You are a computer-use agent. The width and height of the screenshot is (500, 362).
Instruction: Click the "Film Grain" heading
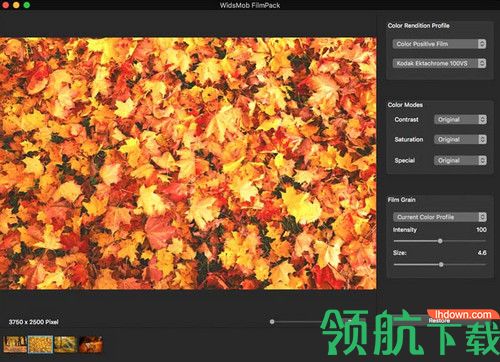pos(401,200)
